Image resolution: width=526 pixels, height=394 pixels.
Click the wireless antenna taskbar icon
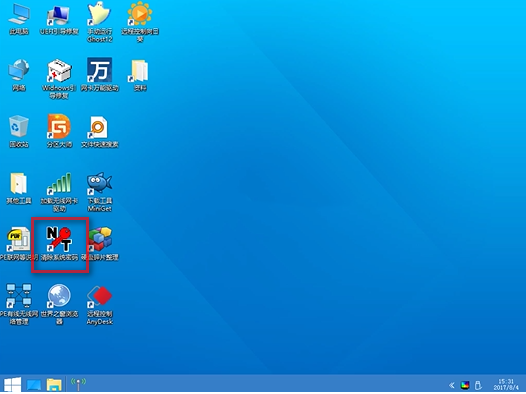(x=78, y=384)
